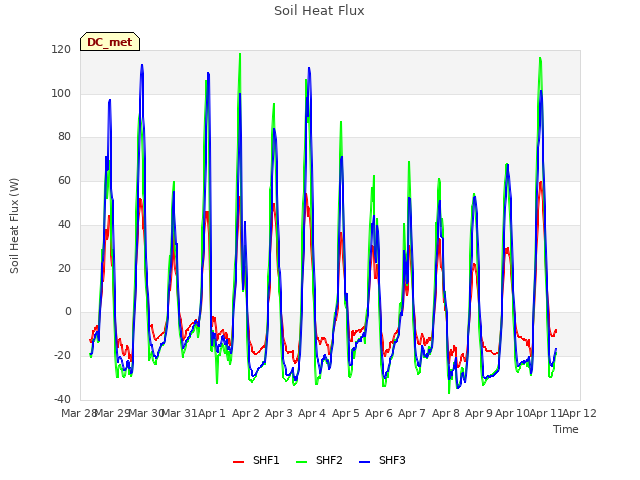Click the -20 y-axis tick label
Screen dimensions: 640x480
click(62, 356)
